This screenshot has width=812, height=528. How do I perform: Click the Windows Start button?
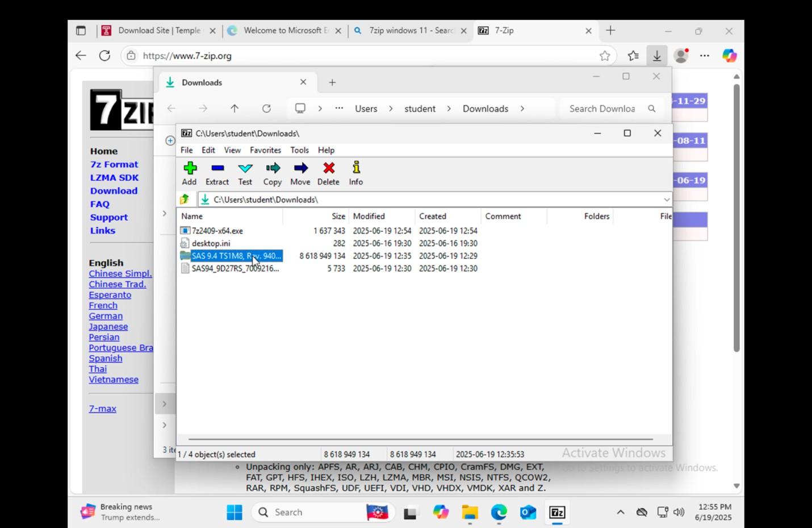pos(235,512)
